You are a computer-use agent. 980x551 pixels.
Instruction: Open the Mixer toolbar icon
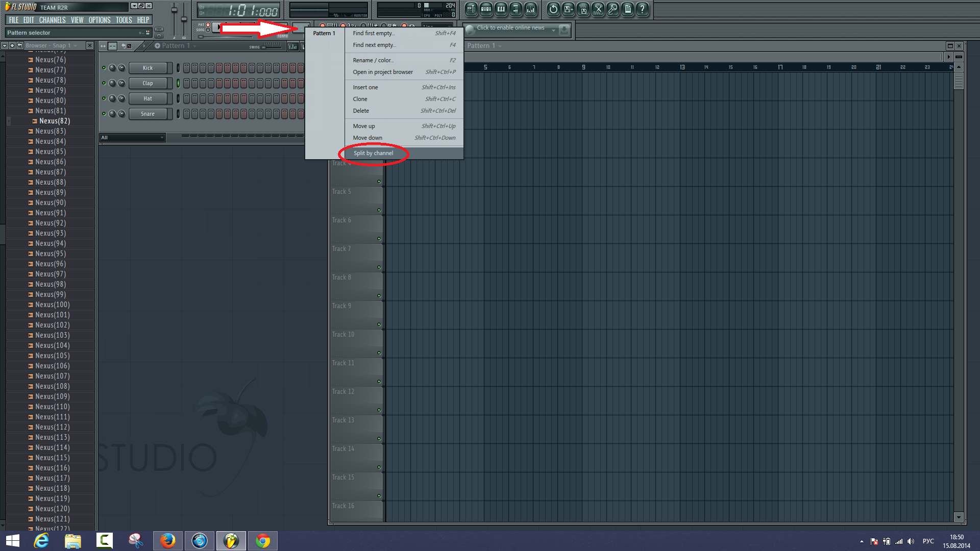point(531,9)
